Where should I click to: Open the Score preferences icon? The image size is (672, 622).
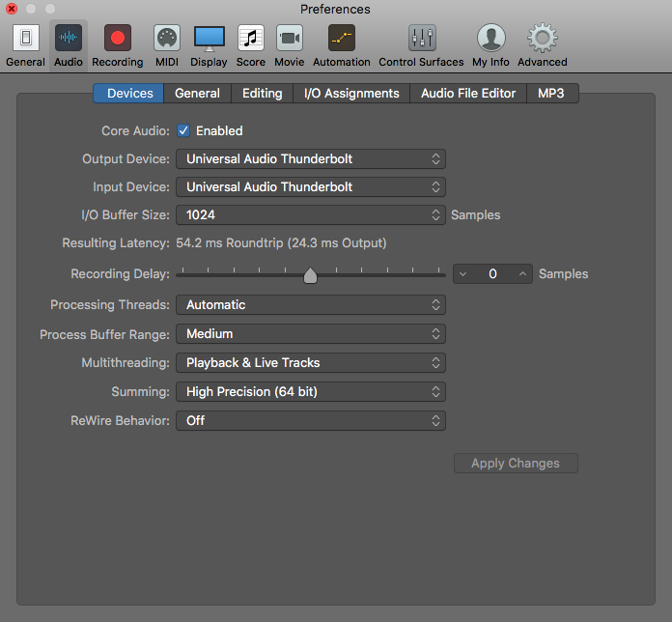click(251, 39)
